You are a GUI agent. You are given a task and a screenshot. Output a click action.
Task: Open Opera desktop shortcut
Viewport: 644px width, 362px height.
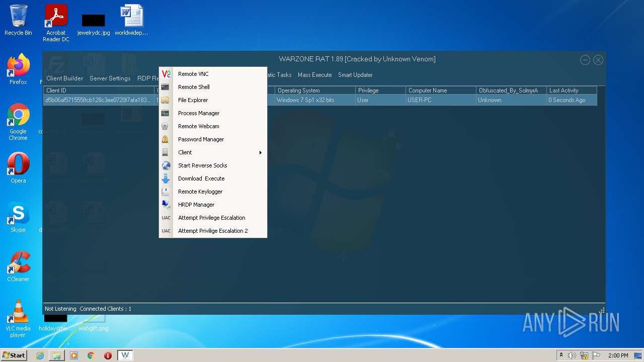click(18, 168)
